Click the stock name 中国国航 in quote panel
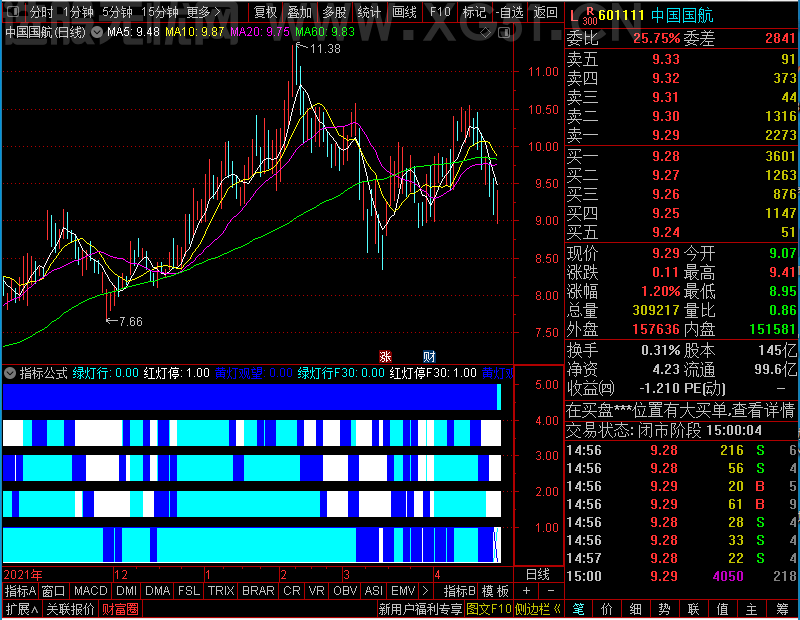This screenshot has height=620, width=800. [x=682, y=15]
